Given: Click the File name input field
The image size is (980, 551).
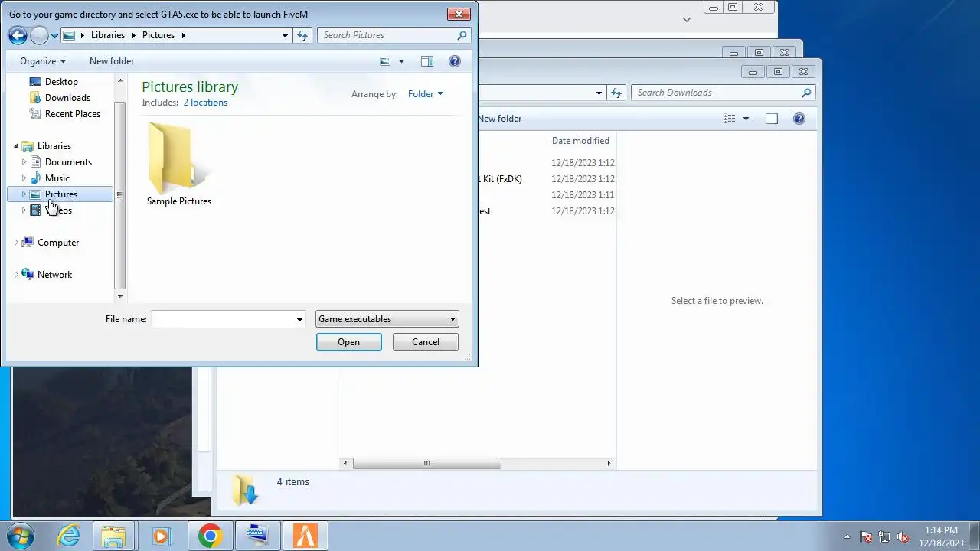Looking at the screenshot, I should [223, 319].
